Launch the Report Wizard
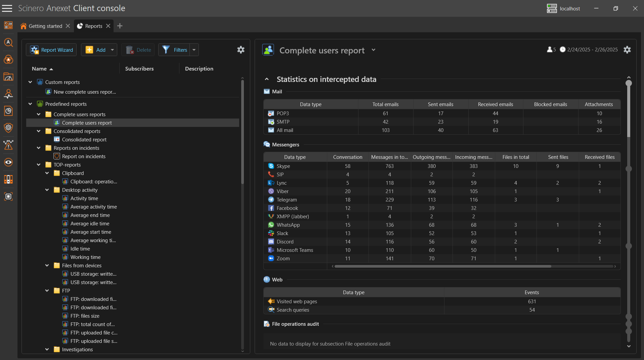 (51, 50)
